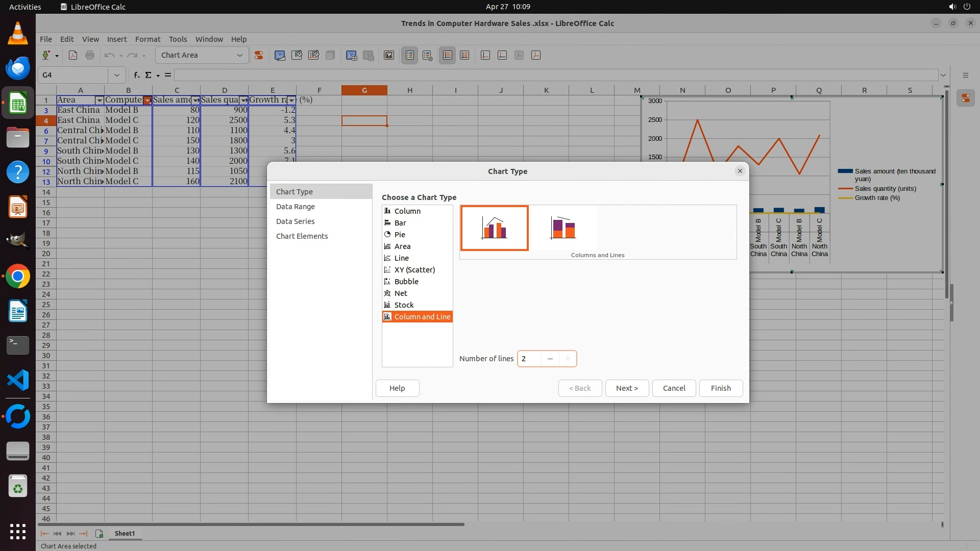Open Data Table toolbar icon

point(369,55)
